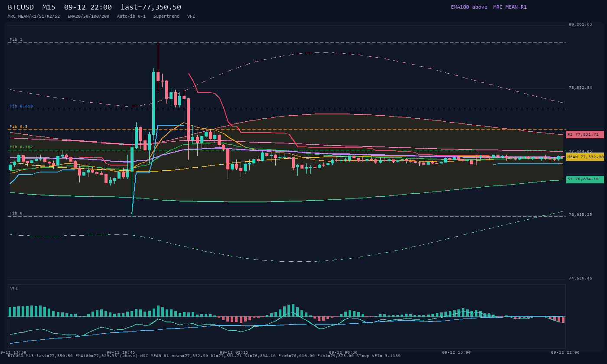Select the MRC MEAN-R1 status label
The height and width of the screenshot is (364, 607).
pyautogui.click(x=510, y=7)
